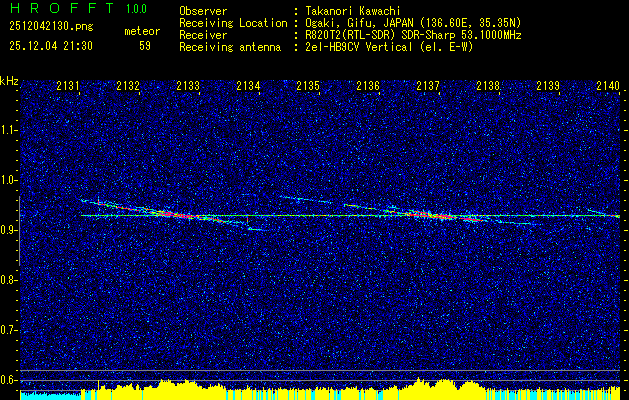Screen dimensions: 629x400
Task: Click the 1.0 frequency axis label
Action: coord(8,180)
